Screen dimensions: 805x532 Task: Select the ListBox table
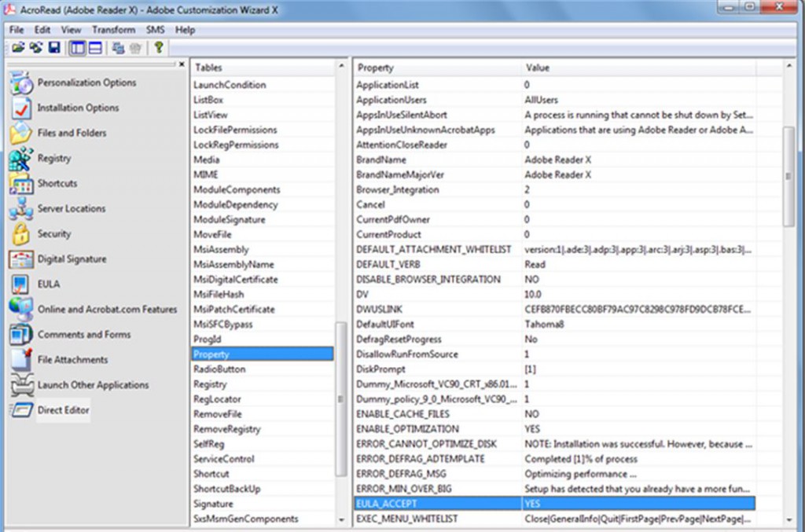click(263, 100)
